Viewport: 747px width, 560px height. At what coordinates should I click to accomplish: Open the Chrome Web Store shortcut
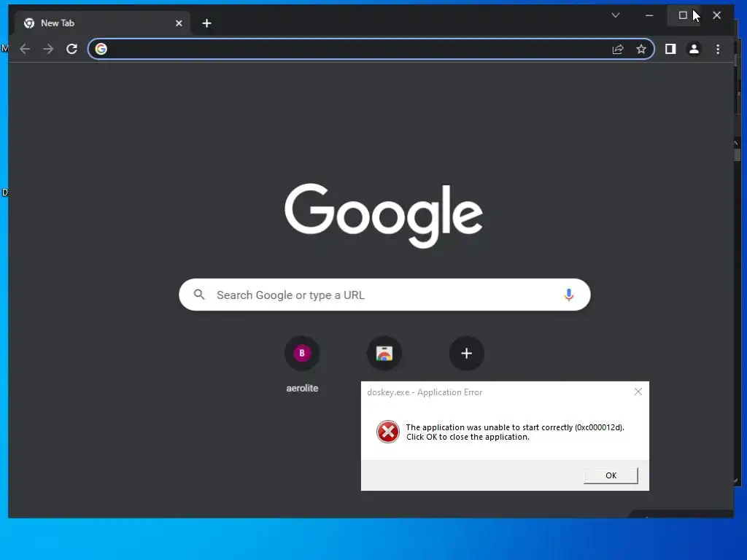(x=384, y=354)
